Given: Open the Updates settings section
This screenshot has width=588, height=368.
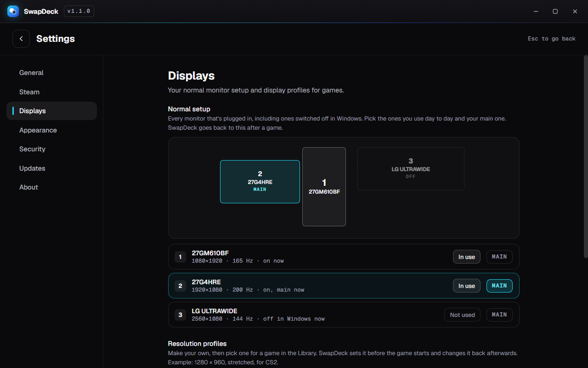Looking at the screenshot, I should (x=51, y=168).
